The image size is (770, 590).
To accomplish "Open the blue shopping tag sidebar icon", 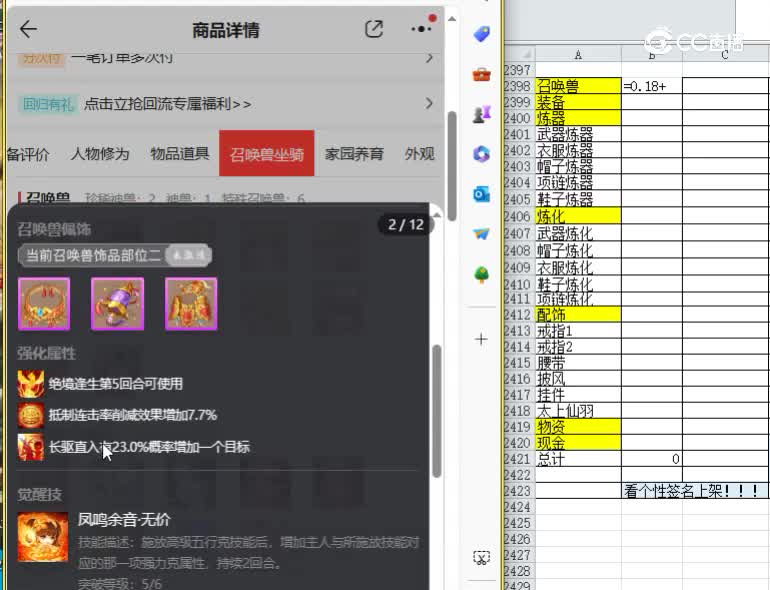I will point(481,34).
